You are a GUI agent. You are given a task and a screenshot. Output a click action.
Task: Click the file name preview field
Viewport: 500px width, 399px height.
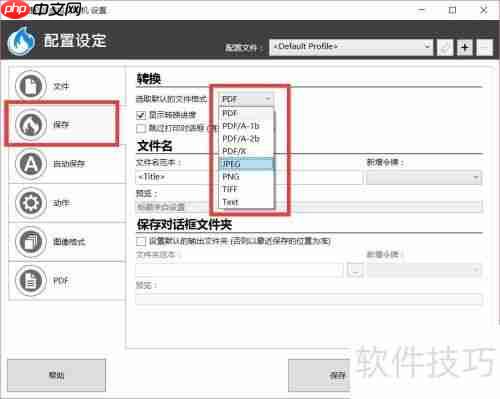point(309,207)
